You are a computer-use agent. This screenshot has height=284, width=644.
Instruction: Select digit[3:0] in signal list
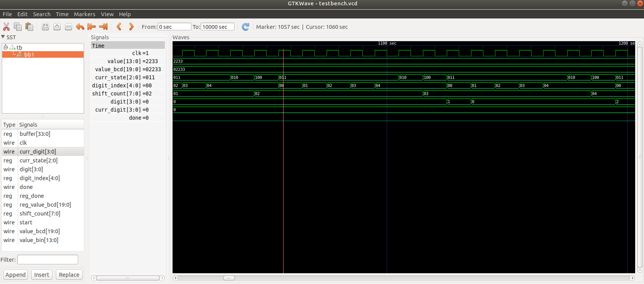[43, 169]
